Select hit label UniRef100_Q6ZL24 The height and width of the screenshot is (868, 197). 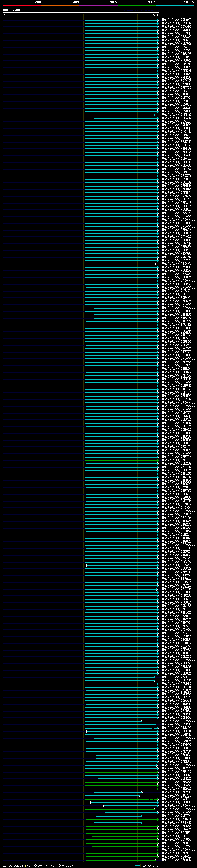(x=177, y=677)
